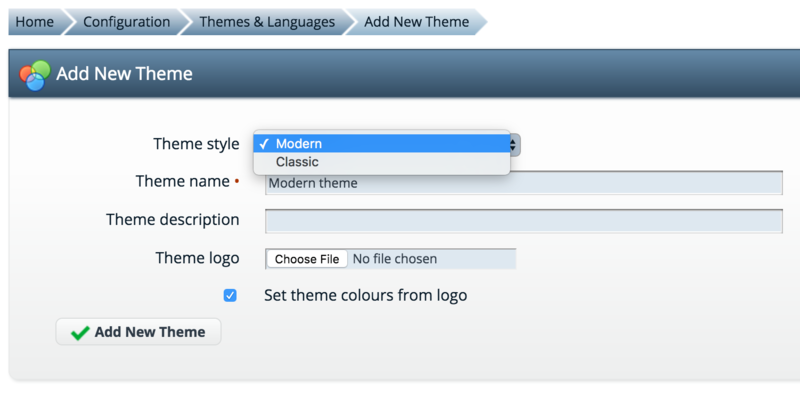Click the Add New Theme button
The image size is (800, 403).
coord(138,332)
